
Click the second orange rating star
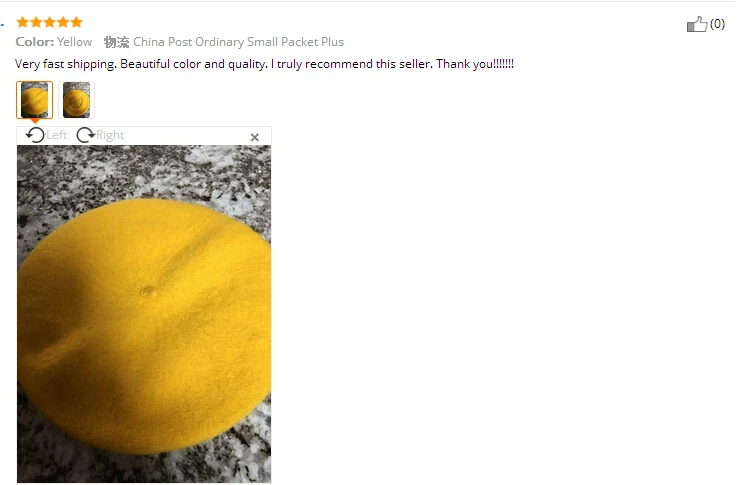click(x=36, y=22)
